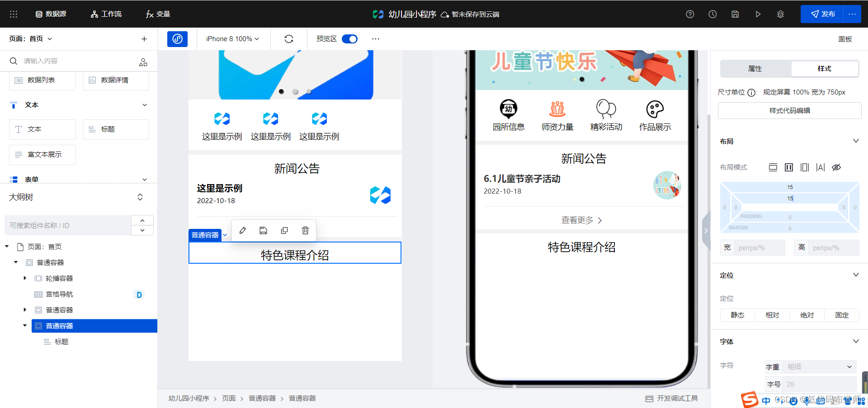
Task: Open the 工作流 workflow menu
Action: (106, 14)
